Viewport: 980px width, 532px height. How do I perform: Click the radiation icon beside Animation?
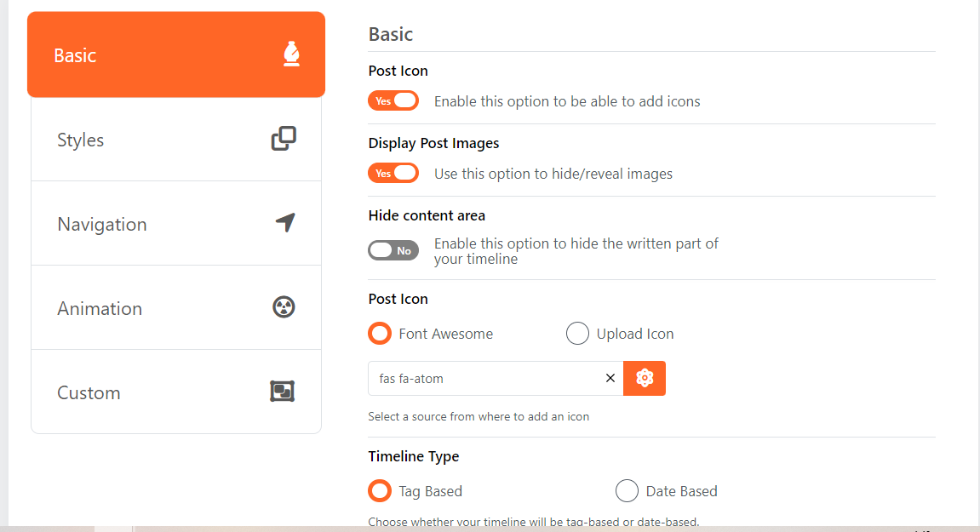pyautogui.click(x=284, y=306)
